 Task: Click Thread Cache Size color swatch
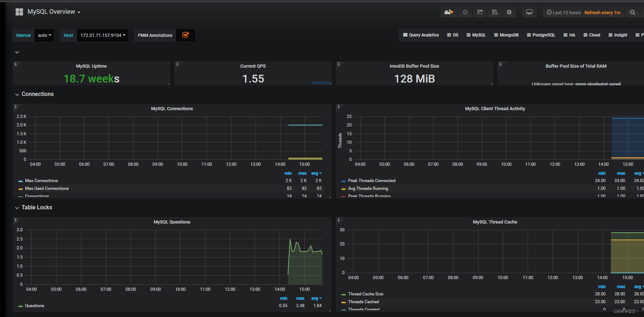pos(343,294)
